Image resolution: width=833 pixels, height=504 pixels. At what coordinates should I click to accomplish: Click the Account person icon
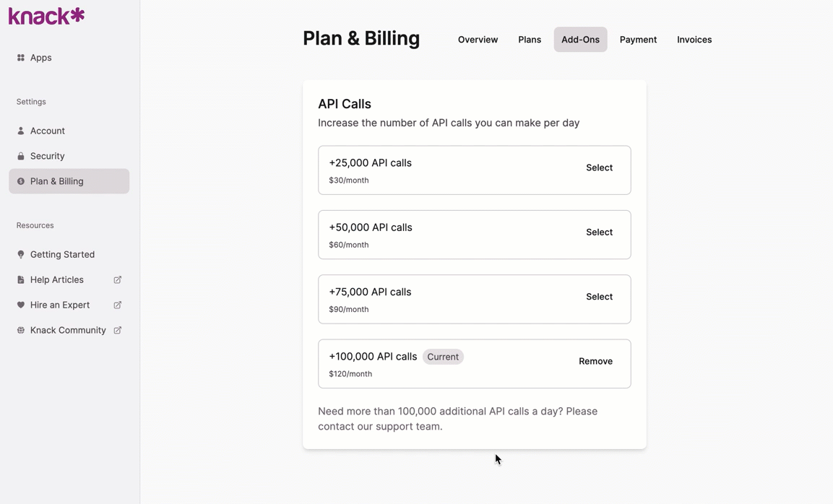[21, 131]
